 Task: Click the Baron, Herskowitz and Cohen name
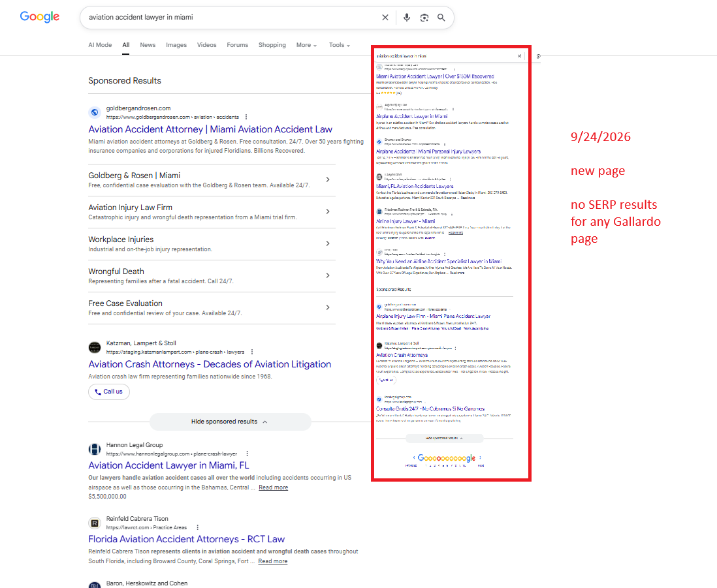[147, 583]
